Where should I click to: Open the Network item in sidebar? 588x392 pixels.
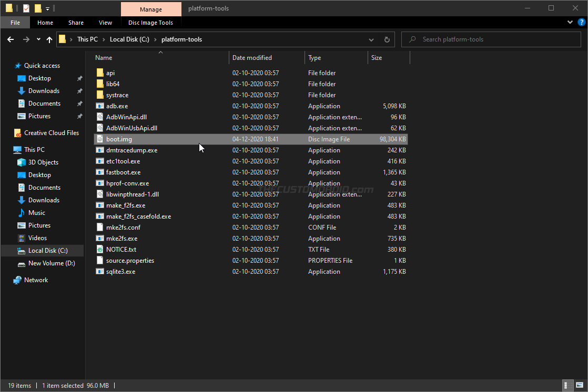click(36, 280)
